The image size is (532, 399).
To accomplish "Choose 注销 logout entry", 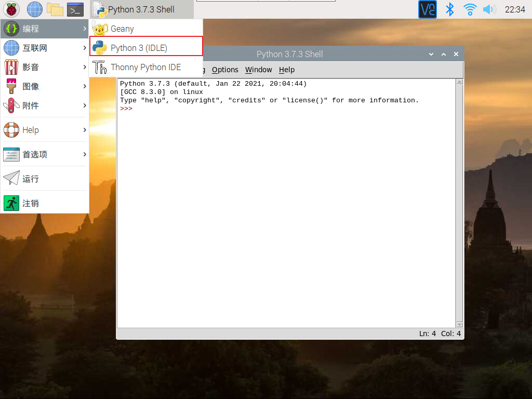I will point(45,203).
